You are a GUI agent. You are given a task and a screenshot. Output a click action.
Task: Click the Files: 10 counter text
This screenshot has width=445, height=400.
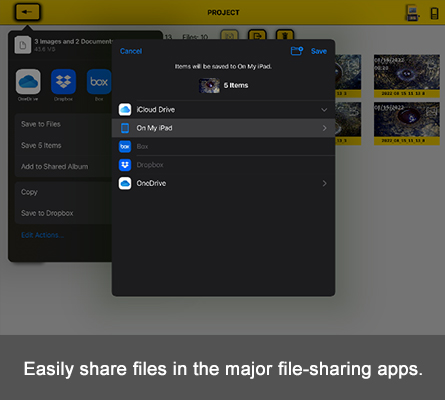pos(195,37)
